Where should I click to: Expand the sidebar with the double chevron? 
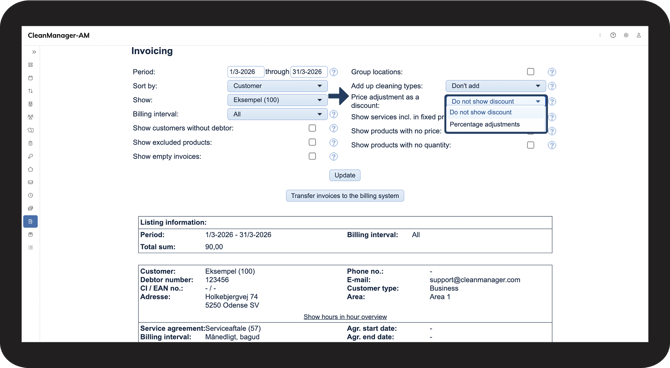[x=34, y=52]
